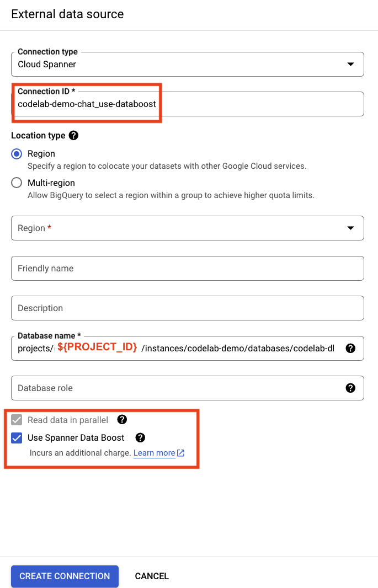The image size is (378, 588).
Task: Uncheck Use Spanner Data Boost checkbox
Action: click(x=17, y=438)
